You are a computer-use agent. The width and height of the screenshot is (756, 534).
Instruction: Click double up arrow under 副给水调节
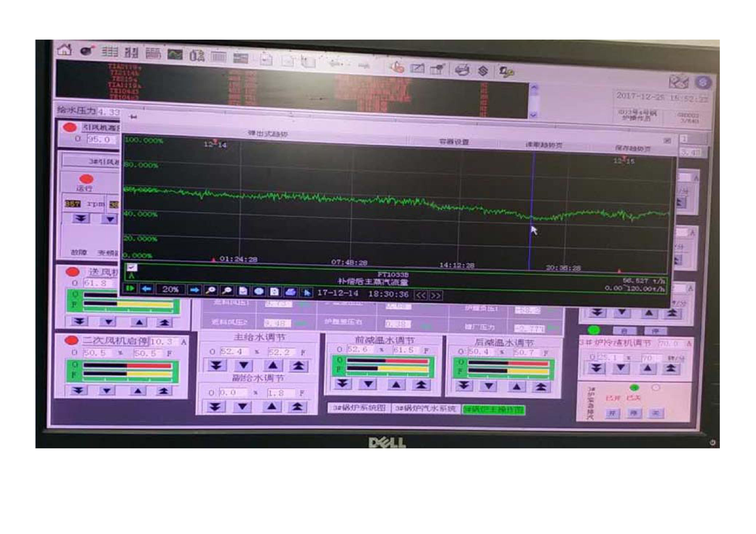tap(297, 407)
